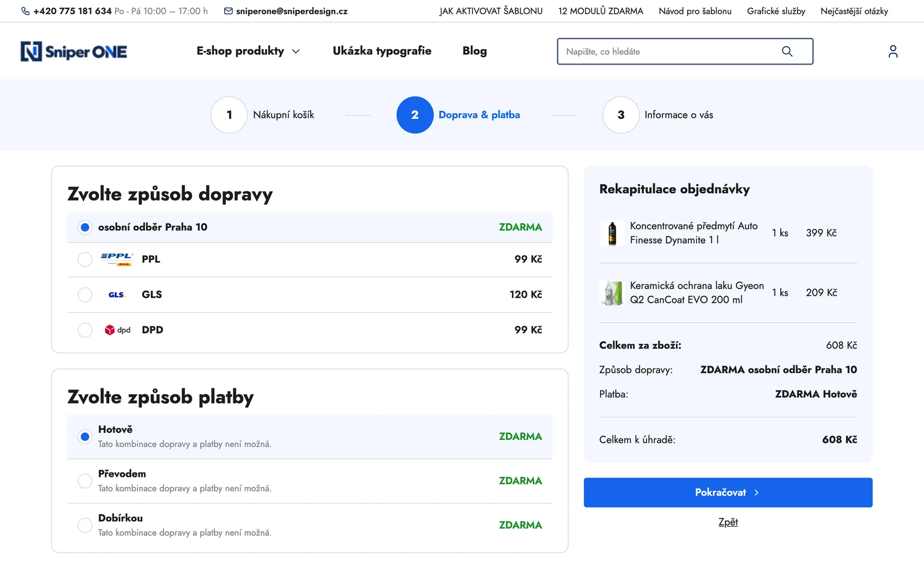Click the envelope email icon
This screenshot has height=578, width=924.
point(229,11)
